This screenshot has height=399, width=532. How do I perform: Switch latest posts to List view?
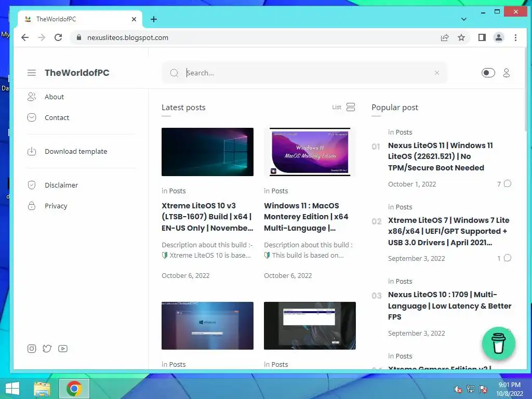click(343, 107)
